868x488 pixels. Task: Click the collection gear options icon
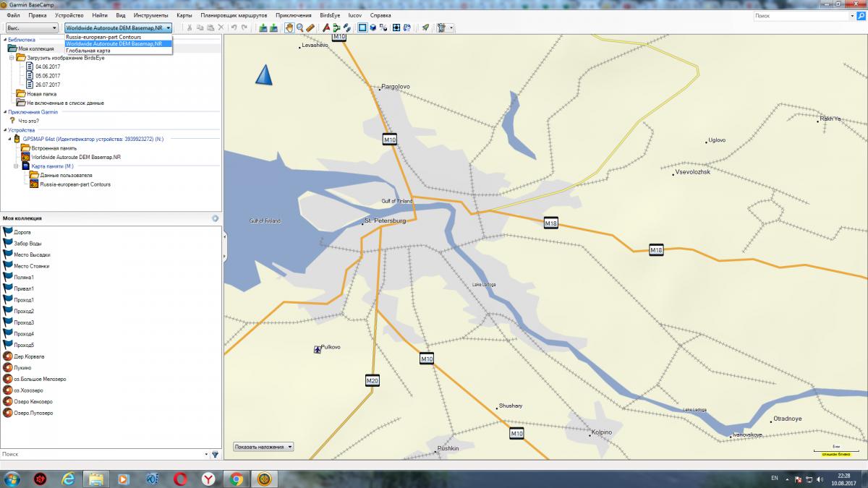click(x=215, y=218)
